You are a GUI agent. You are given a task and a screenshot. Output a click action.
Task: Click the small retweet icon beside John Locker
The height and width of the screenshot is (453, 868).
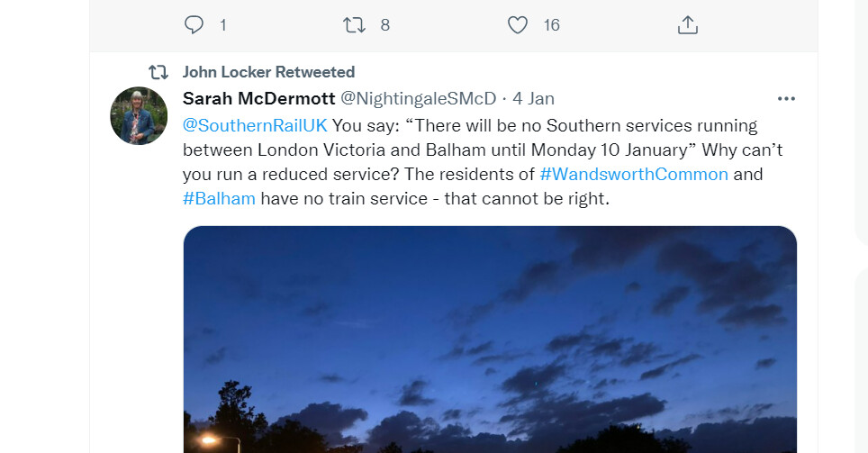[x=158, y=72]
